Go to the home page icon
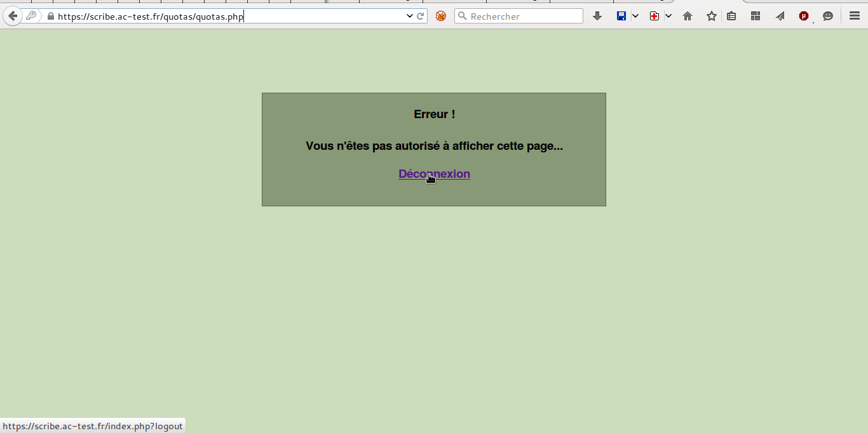Viewport: 868px width, 433px height. 687,16
